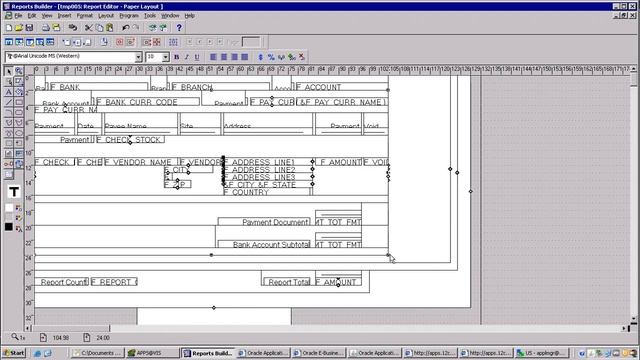Click the vertical scrollbar down arrow
Viewport: 640px width, 360px height.
634,319
